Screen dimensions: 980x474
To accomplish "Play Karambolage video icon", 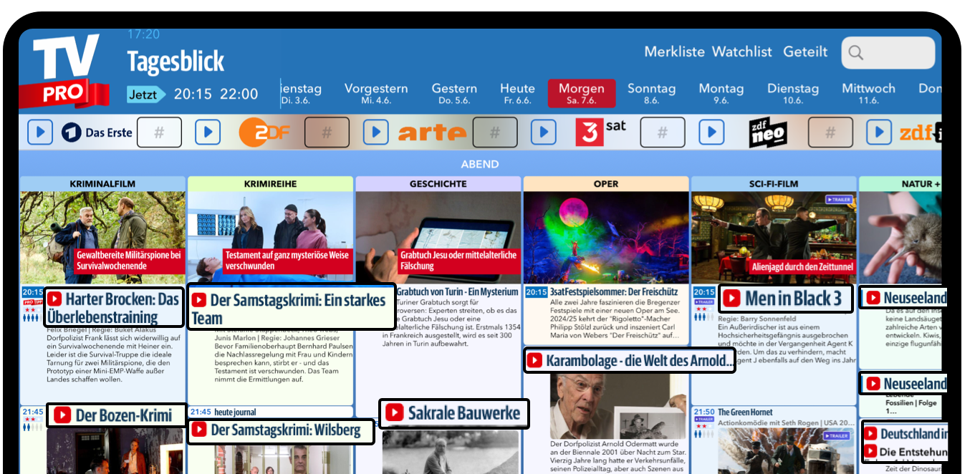I will (534, 361).
